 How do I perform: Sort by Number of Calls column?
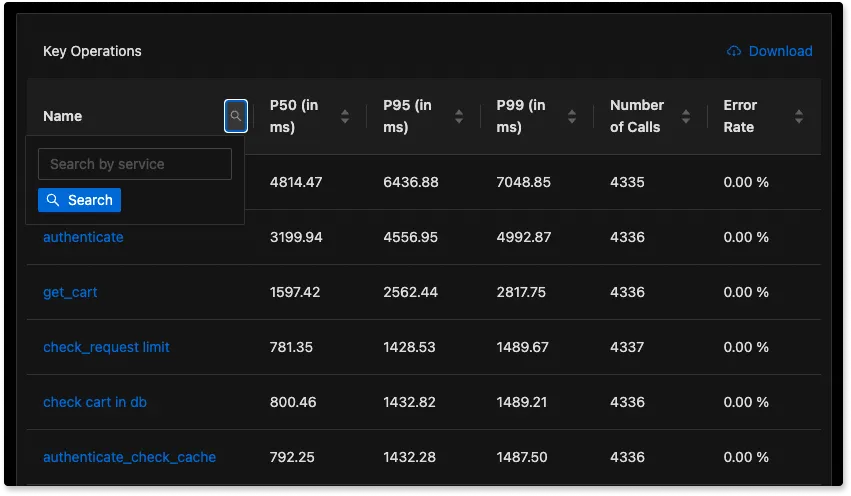pos(686,116)
